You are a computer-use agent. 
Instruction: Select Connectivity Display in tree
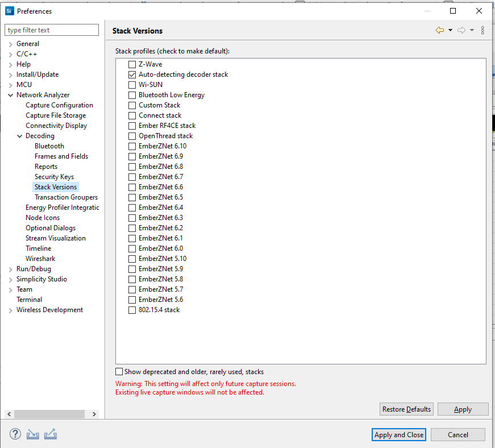tap(56, 126)
